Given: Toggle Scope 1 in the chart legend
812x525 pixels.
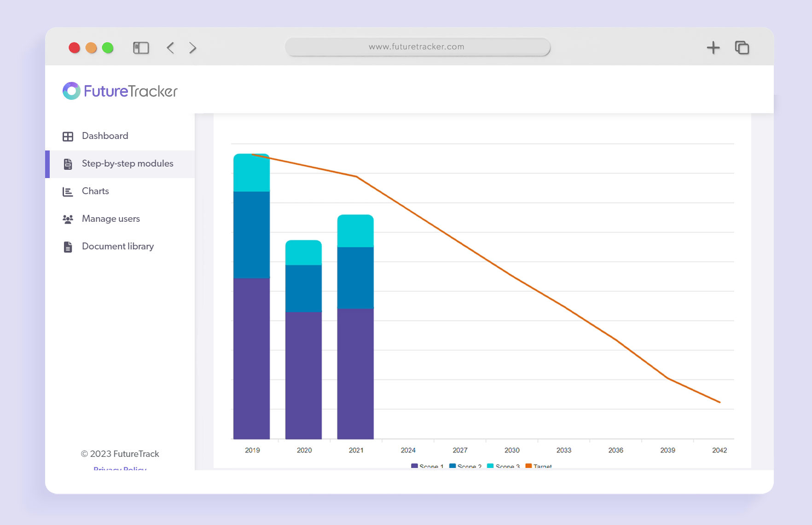Looking at the screenshot, I should [x=431, y=466].
